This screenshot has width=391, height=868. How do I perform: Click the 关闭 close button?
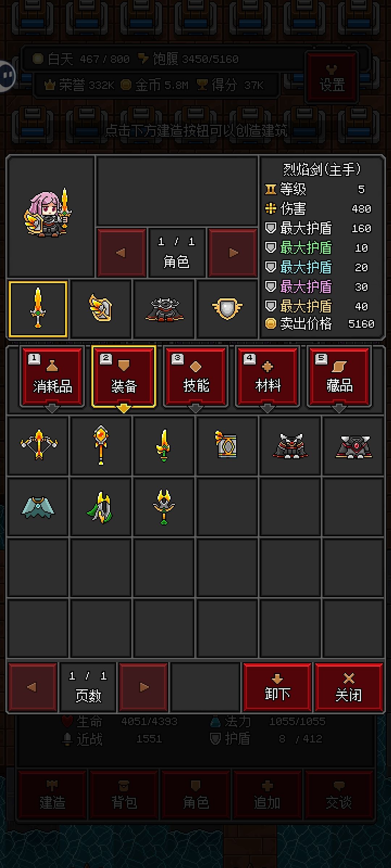point(349,687)
